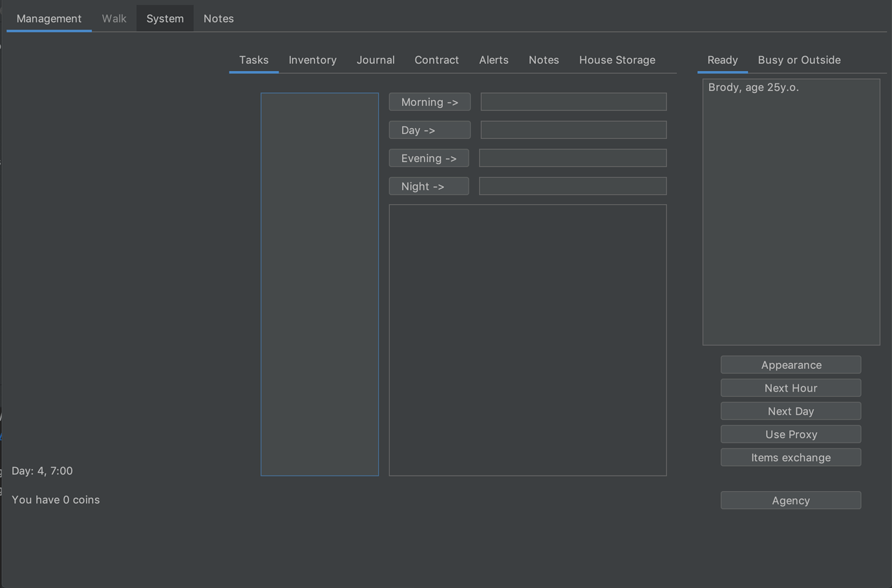Select Brody in the Ready list
Image resolution: width=892 pixels, height=588 pixels.
[753, 87]
